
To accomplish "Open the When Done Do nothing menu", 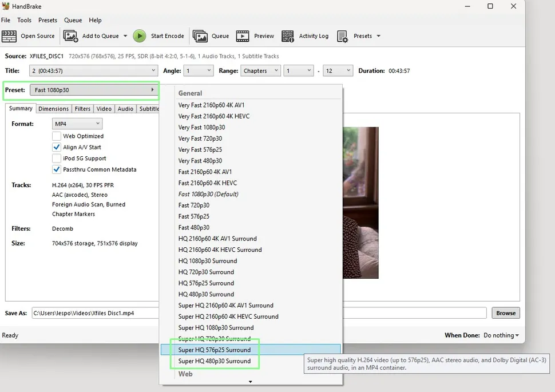I will coord(501,335).
